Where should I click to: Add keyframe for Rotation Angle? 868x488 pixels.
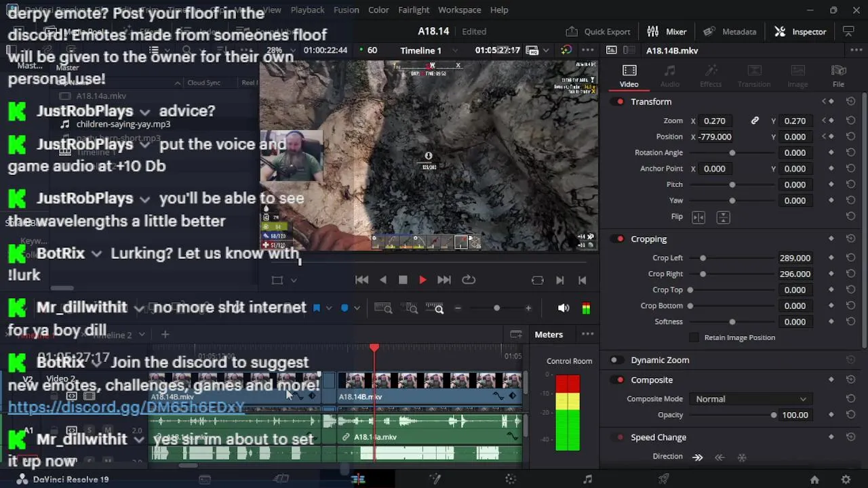point(831,152)
